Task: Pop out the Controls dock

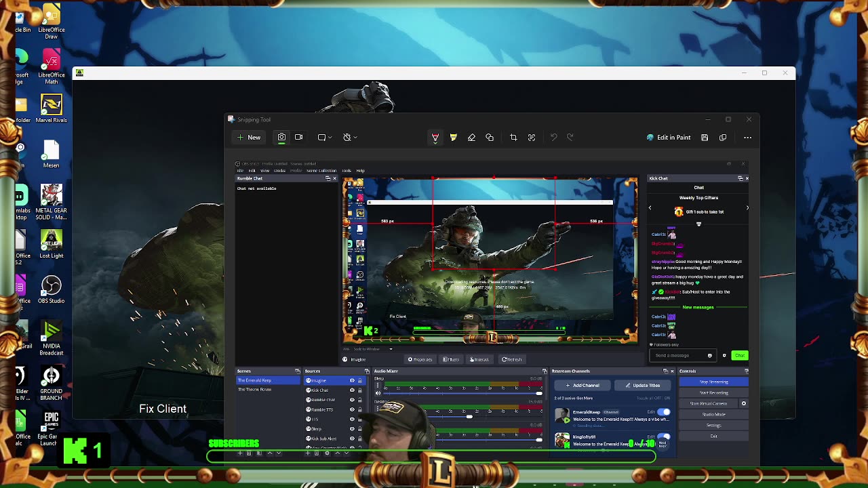Action: tap(746, 371)
